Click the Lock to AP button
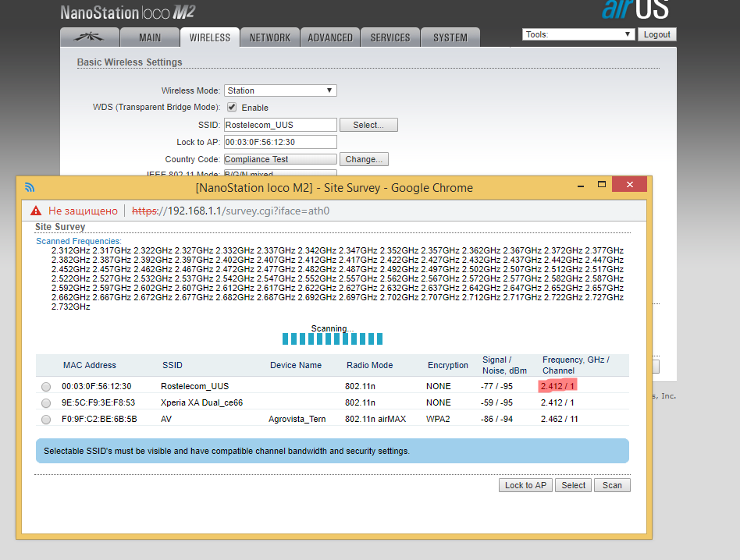 [x=525, y=485]
